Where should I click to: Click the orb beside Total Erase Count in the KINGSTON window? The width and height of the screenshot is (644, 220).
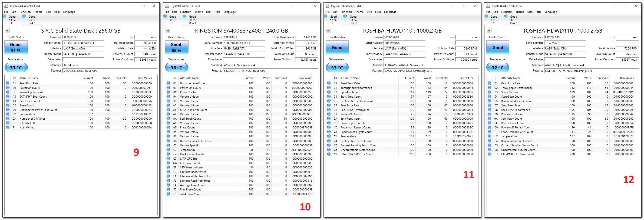click(x=168, y=194)
